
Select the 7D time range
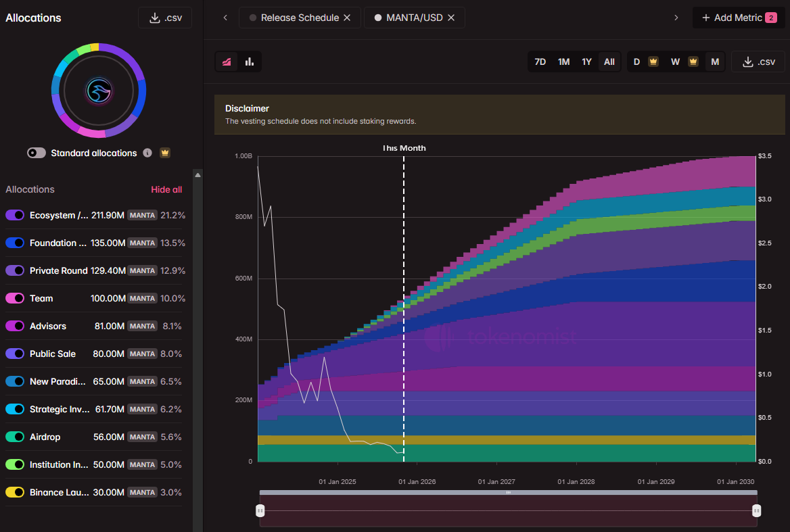point(540,62)
